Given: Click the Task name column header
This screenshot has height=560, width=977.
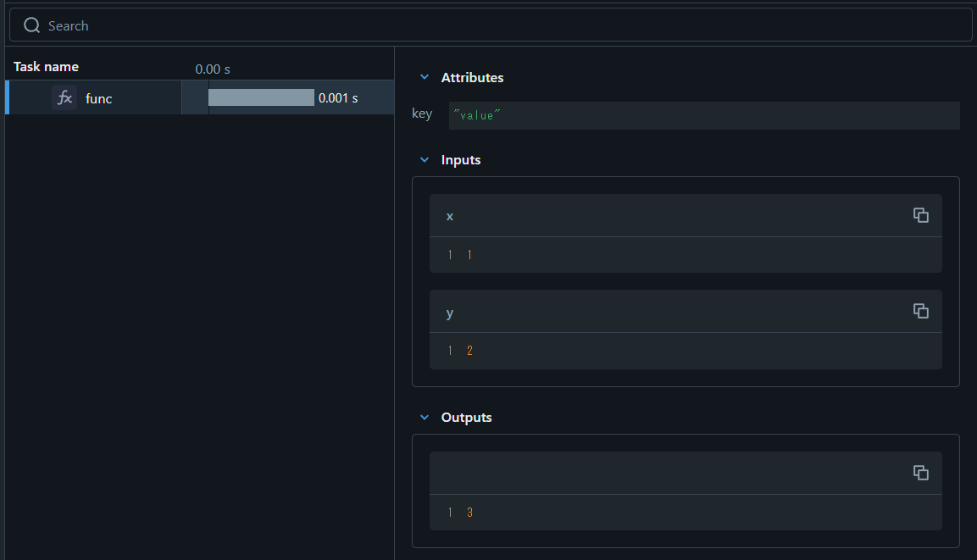Looking at the screenshot, I should tap(46, 67).
